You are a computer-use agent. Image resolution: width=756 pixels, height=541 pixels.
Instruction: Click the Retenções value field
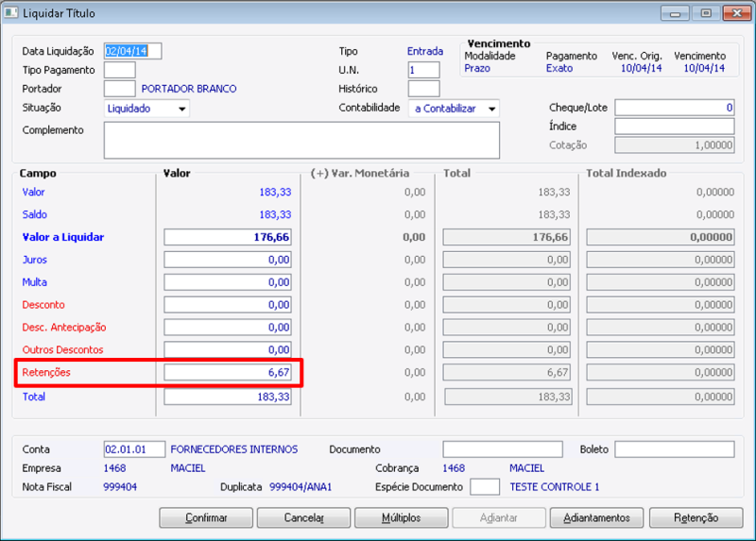click(227, 373)
